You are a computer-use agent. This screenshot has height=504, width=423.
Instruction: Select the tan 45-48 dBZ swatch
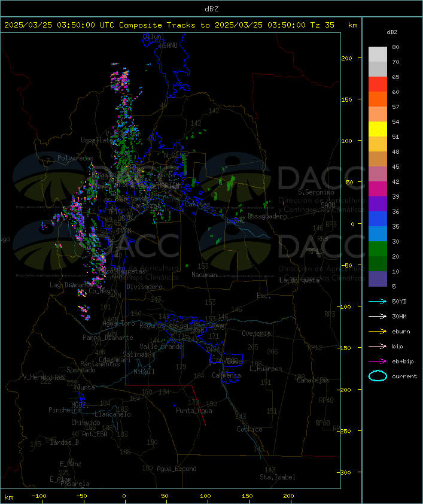click(378, 159)
